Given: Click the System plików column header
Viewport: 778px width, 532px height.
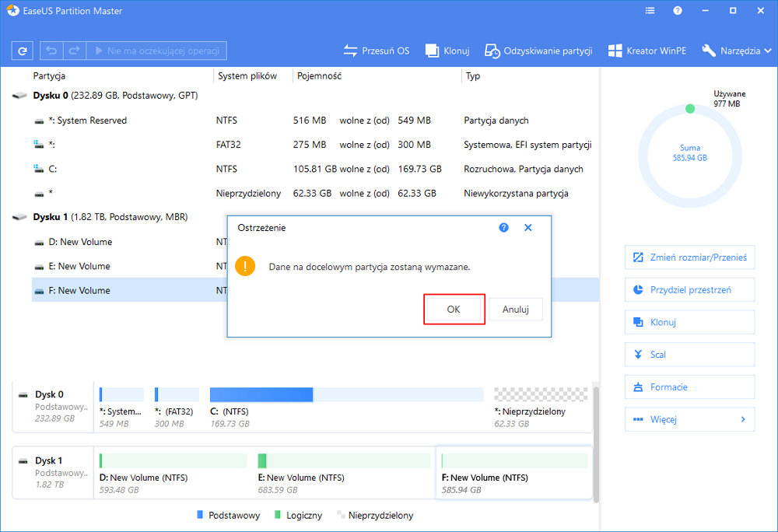Looking at the screenshot, I should [247, 76].
